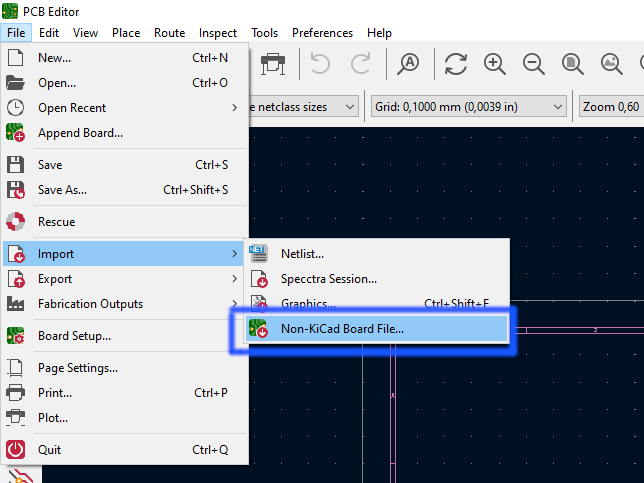This screenshot has width=644, height=483.
Task: Open the netclass sizes dropdown
Action: click(x=303, y=107)
